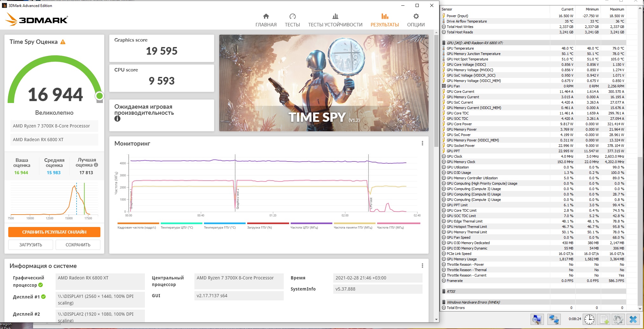Click the average score value 15 983
This screenshot has height=329, width=644.
click(x=54, y=173)
